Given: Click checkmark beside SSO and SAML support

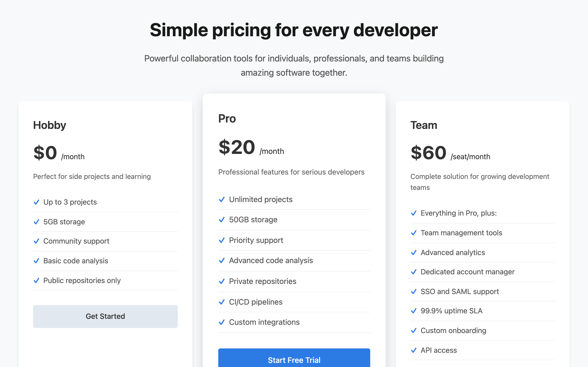Looking at the screenshot, I should point(413,292).
